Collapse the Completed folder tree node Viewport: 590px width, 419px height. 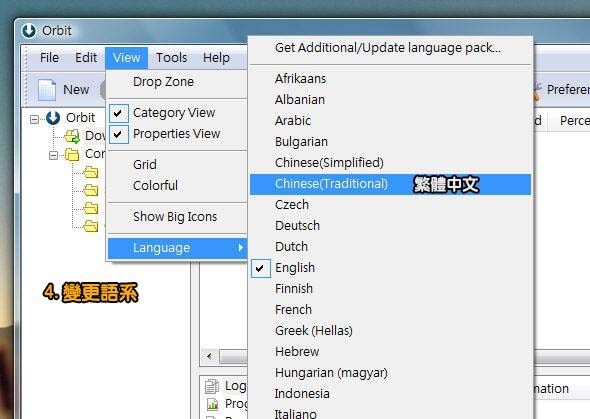[x=53, y=155]
